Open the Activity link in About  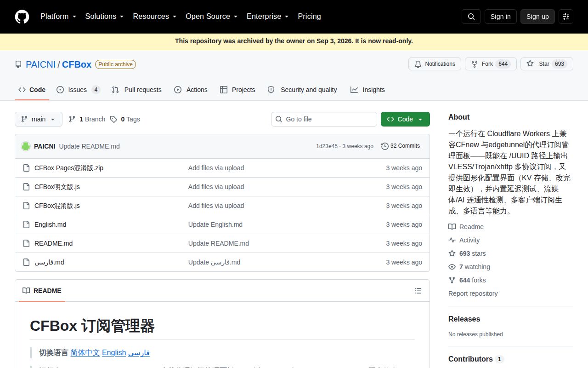(x=464, y=240)
